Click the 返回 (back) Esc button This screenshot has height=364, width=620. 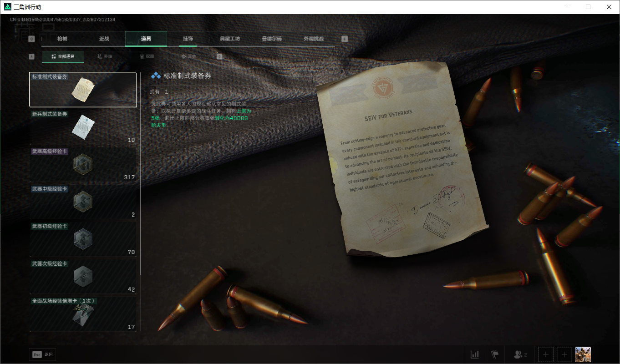click(43, 354)
